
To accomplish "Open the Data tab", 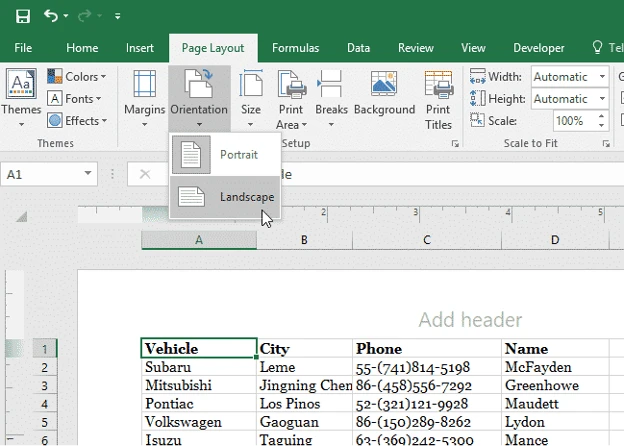I will (358, 48).
